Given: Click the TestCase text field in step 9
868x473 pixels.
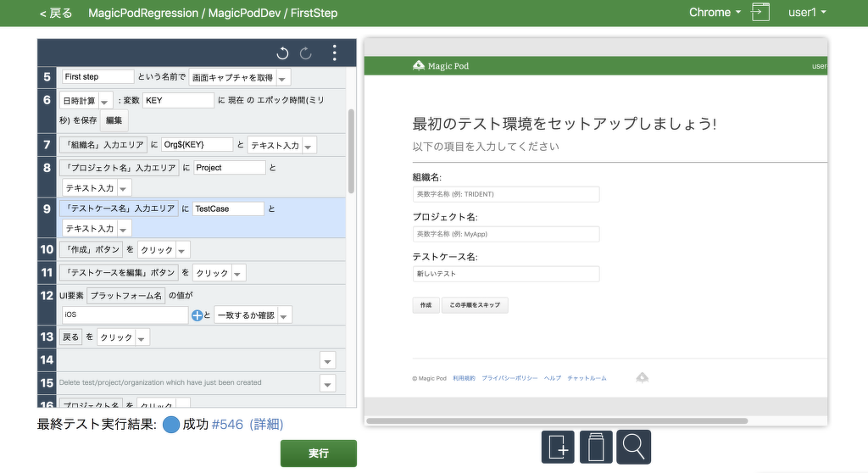Looking at the screenshot, I should tap(227, 209).
